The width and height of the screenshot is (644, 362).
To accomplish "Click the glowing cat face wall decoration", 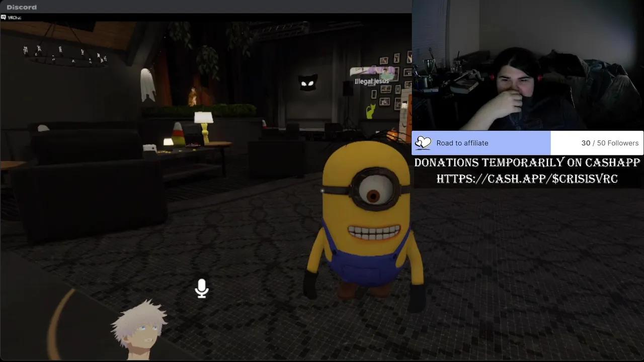I will (x=308, y=82).
